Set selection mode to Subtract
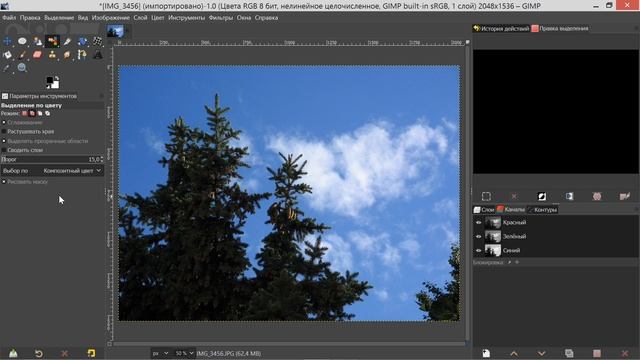Image resolution: width=640 pixels, height=360 pixels. pos(40,113)
